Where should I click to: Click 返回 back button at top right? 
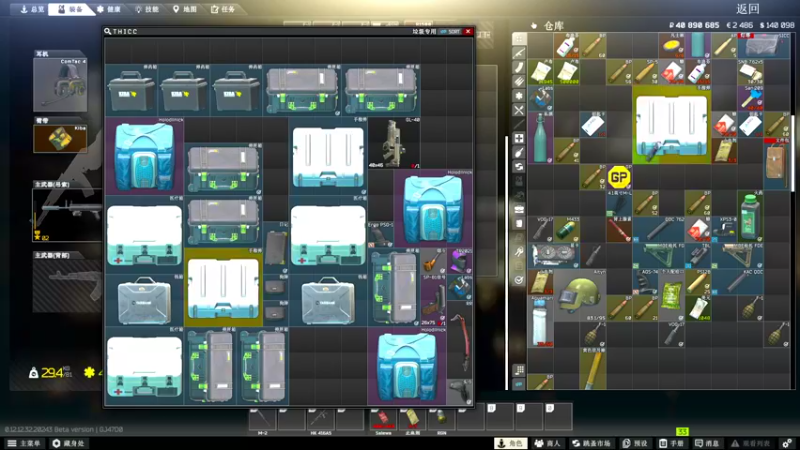[748, 9]
